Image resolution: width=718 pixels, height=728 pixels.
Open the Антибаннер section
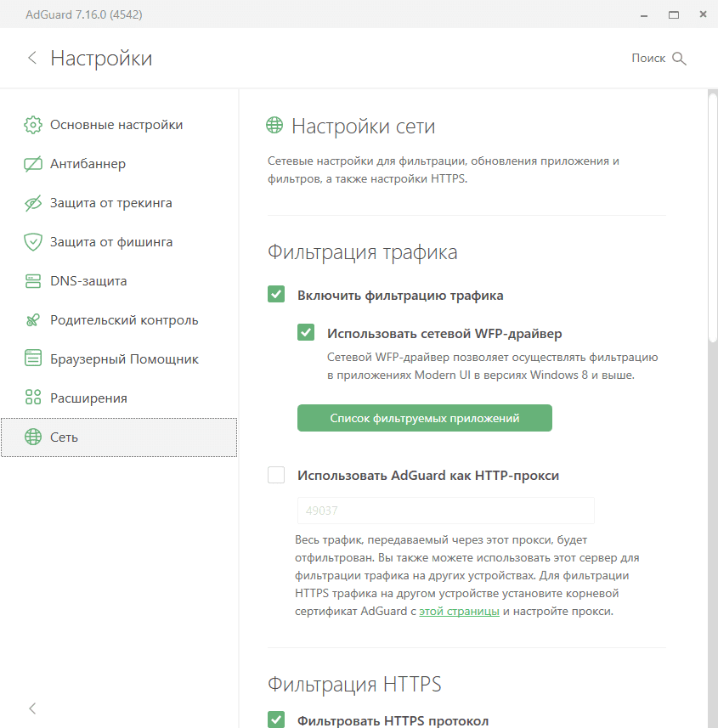(x=119, y=164)
